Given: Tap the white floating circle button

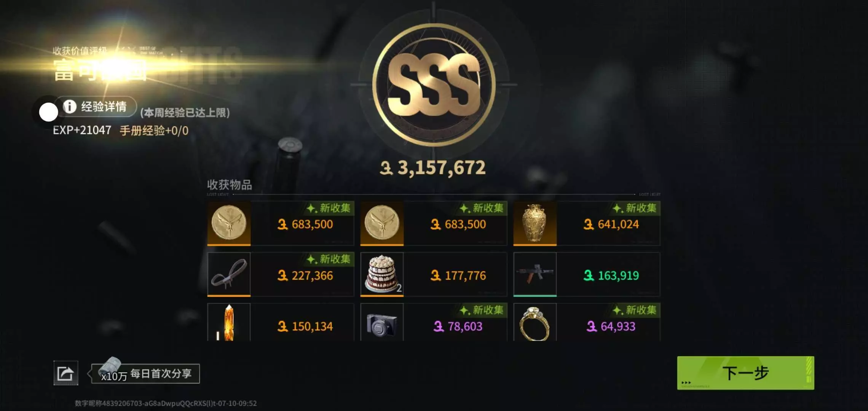Looking at the screenshot, I should click(49, 112).
